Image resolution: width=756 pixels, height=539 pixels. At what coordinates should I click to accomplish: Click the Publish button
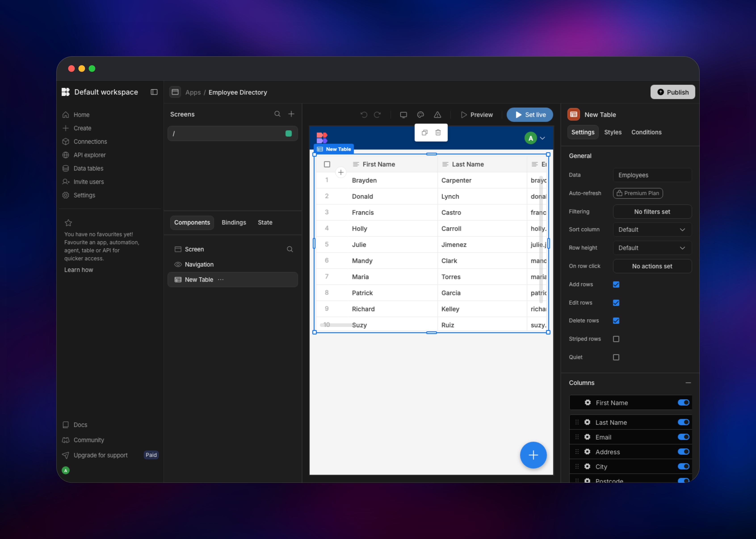tap(672, 92)
